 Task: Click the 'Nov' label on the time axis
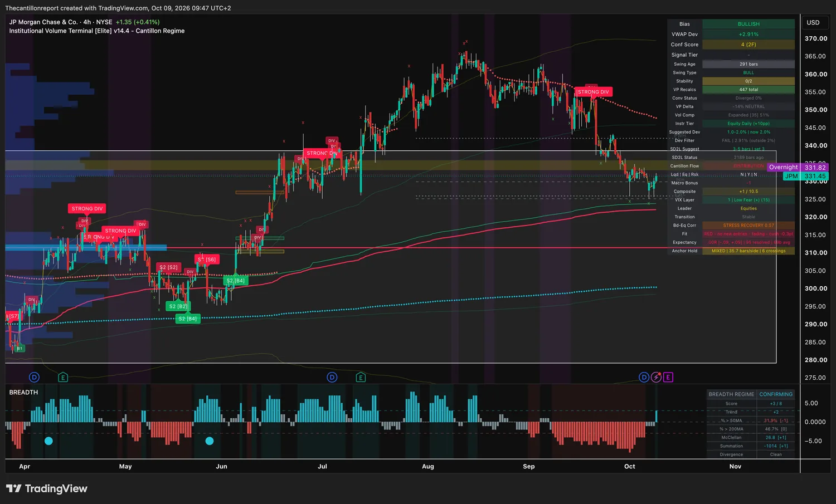click(x=735, y=467)
